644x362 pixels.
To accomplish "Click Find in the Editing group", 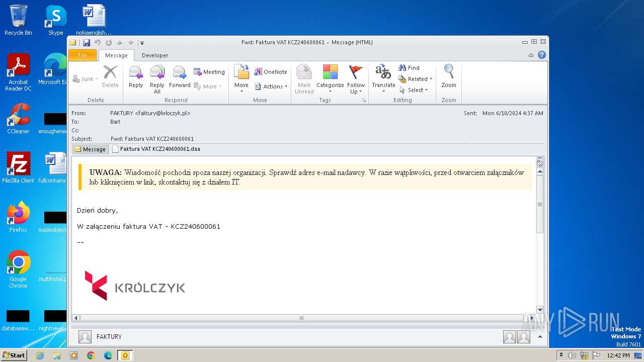I will [x=409, y=68].
